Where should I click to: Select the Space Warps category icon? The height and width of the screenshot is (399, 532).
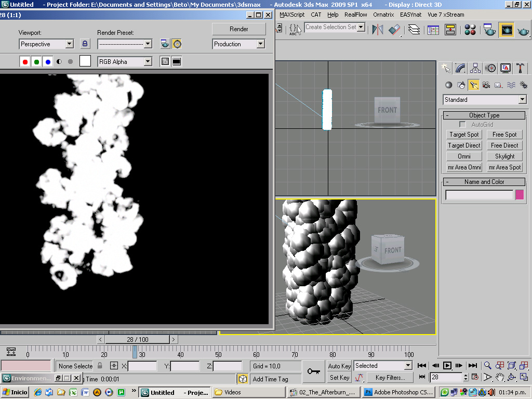(511, 85)
